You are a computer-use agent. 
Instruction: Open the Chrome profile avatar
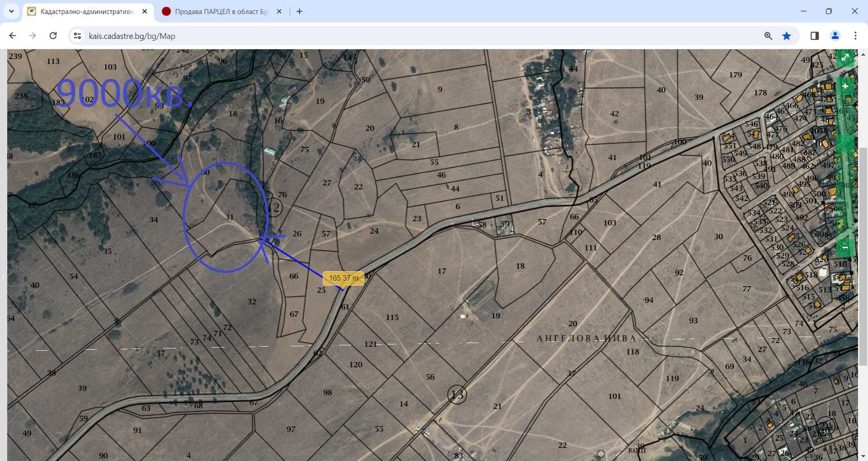pyautogui.click(x=835, y=36)
